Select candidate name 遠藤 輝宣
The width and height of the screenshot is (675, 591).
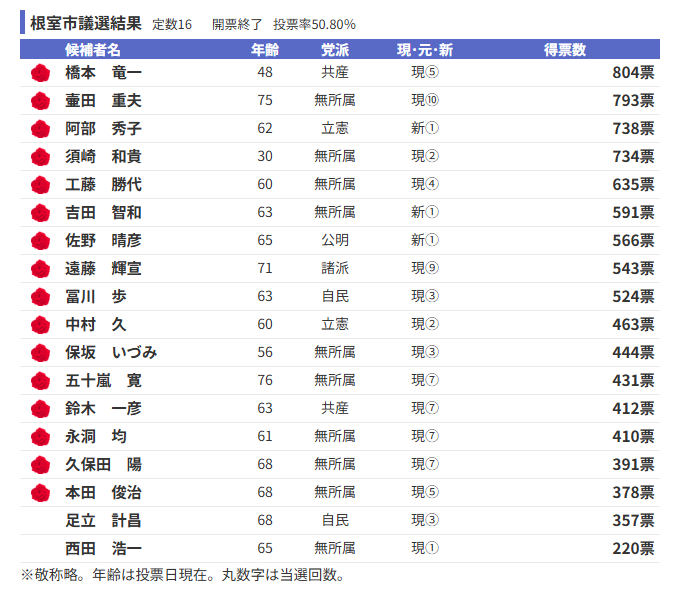[x=103, y=268]
